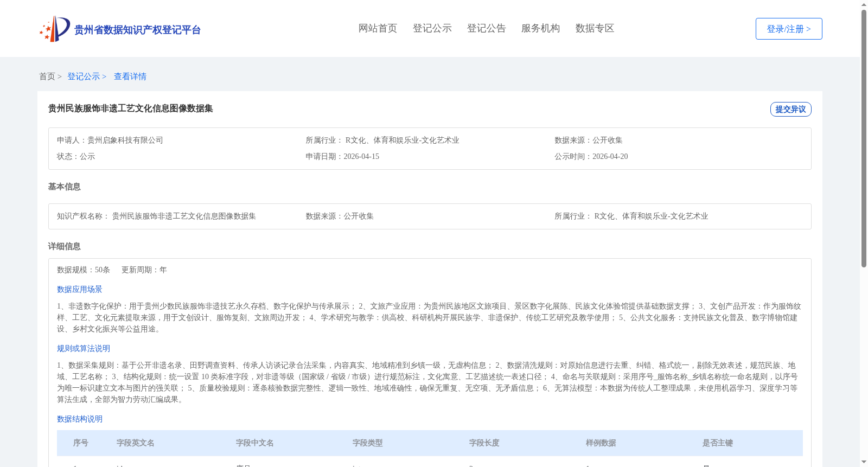Viewport: 868px width, 467px height.
Task: Click 详细信息 section heading
Action: pyautogui.click(x=64, y=246)
